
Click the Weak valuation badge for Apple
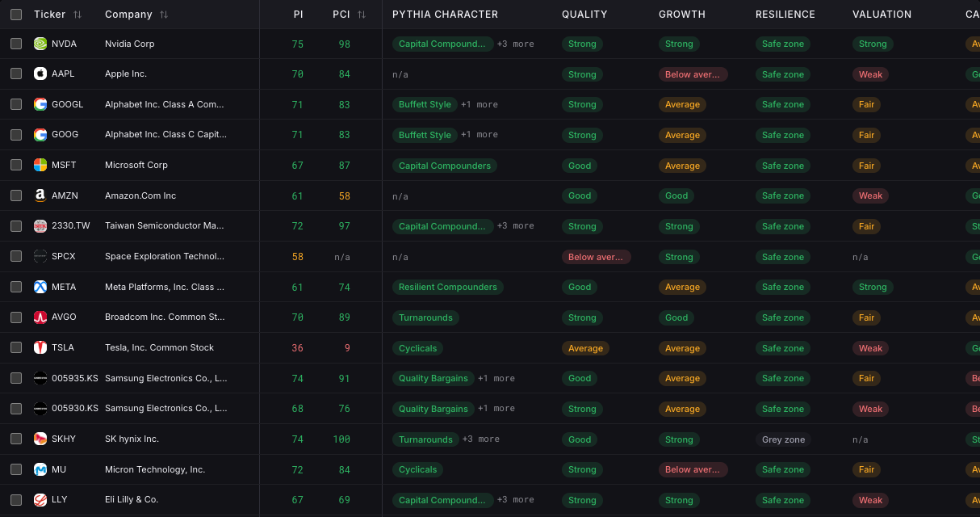point(870,74)
